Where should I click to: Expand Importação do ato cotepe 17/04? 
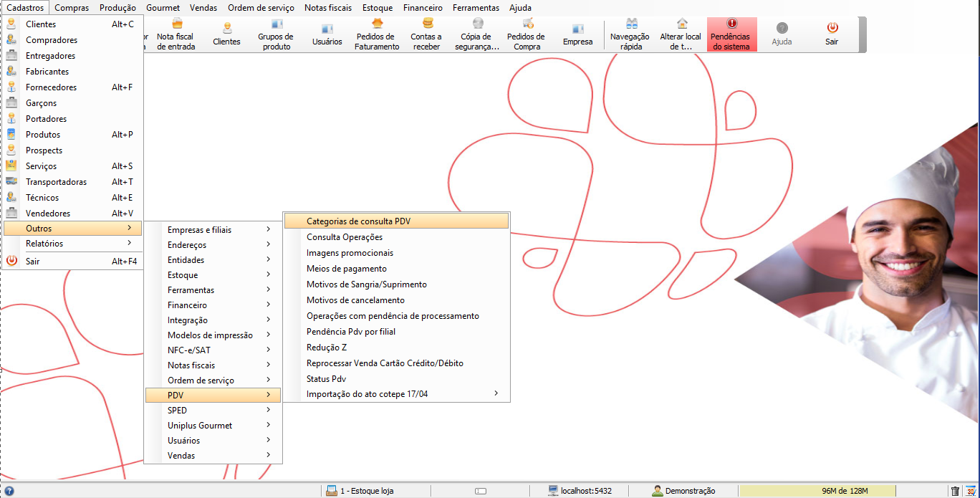397,394
